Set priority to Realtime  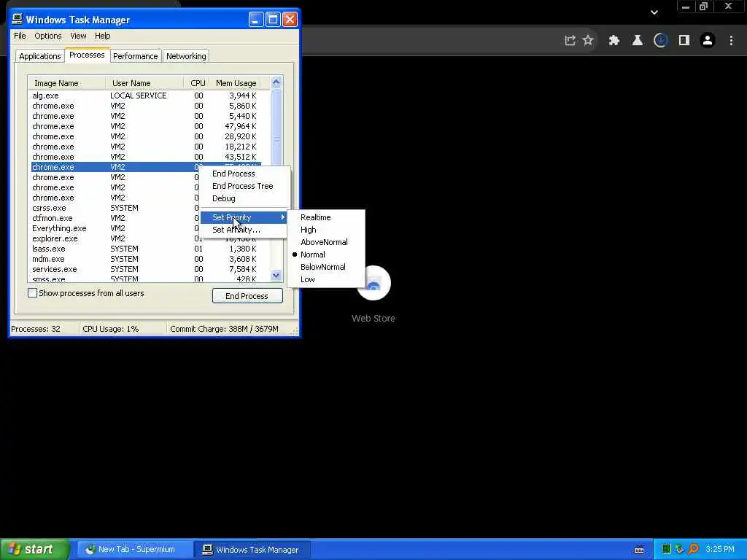click(326, 217)
